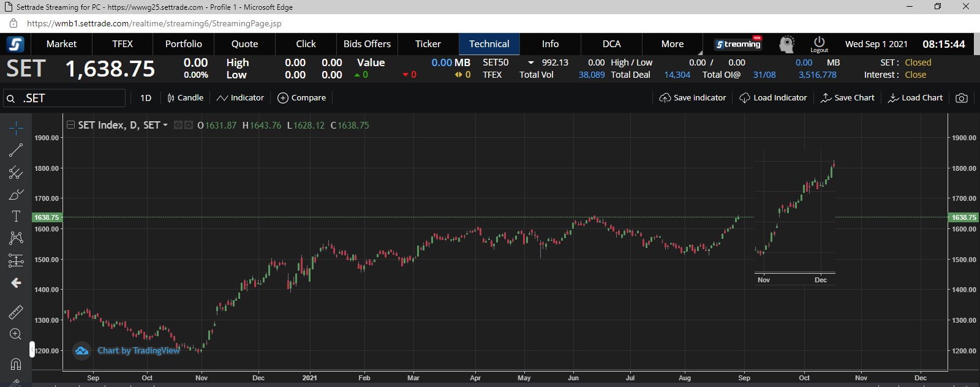980x387 pixels.
Task: Click the Compare button
Action: click(301, 98)
